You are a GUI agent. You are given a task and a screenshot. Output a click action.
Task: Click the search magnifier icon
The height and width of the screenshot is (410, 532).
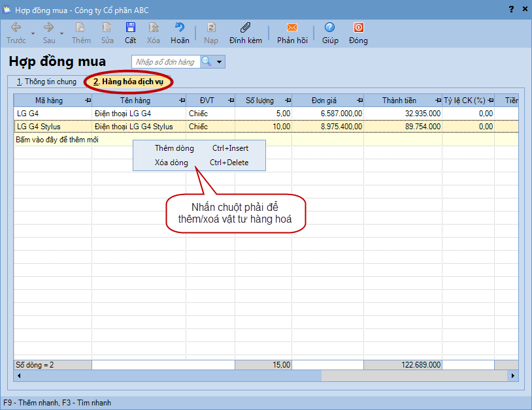point(206,62)
